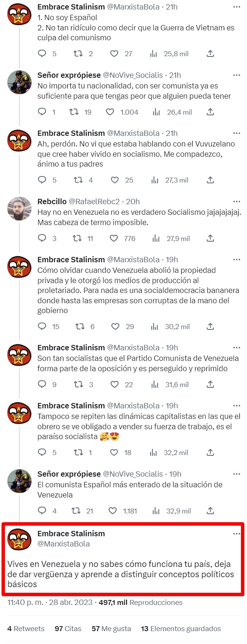Like Rebcillo's tweet with 776 likes

point(114,238)
